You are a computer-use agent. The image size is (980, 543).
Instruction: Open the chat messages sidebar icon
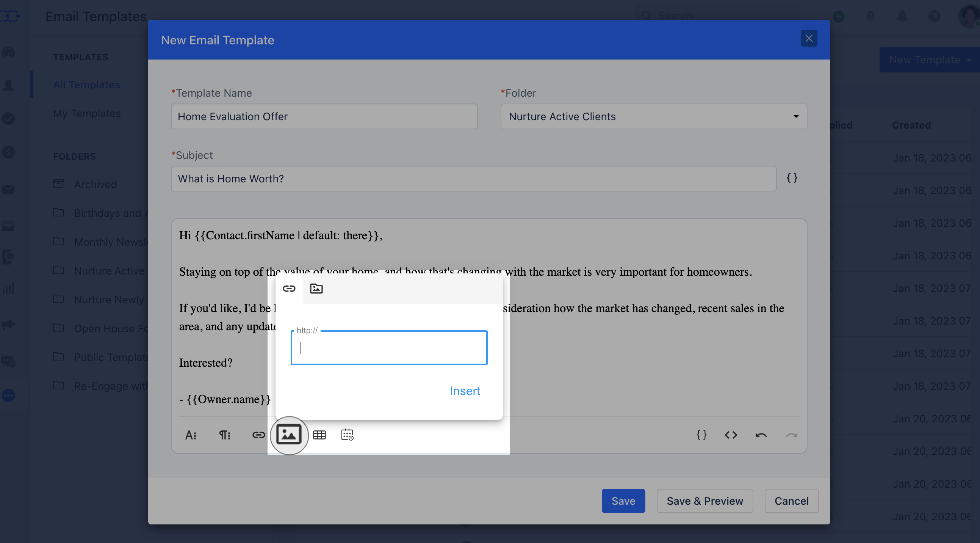pyautogui.click(x=8, y=361)
